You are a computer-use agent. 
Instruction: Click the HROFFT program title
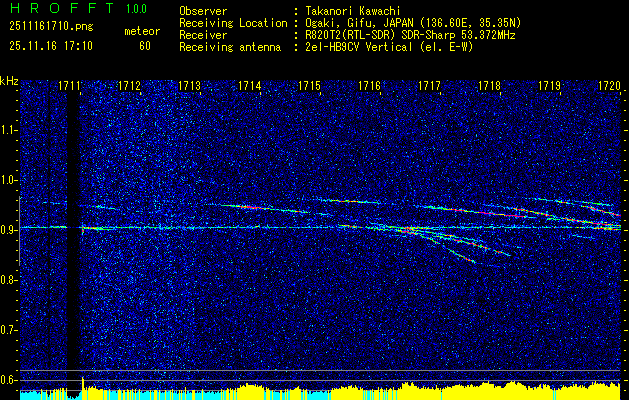pos(62,8)
